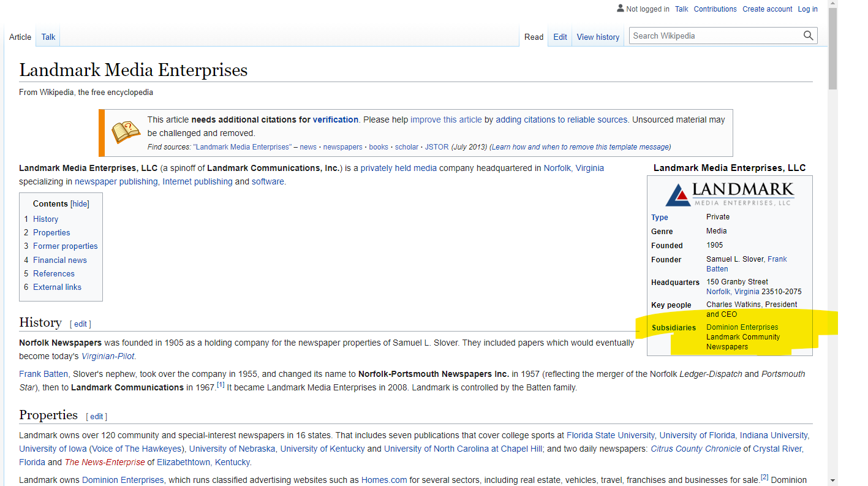Screen dimensions: 868x486
Task: Click the Log in link
Action: coord(807,9)
